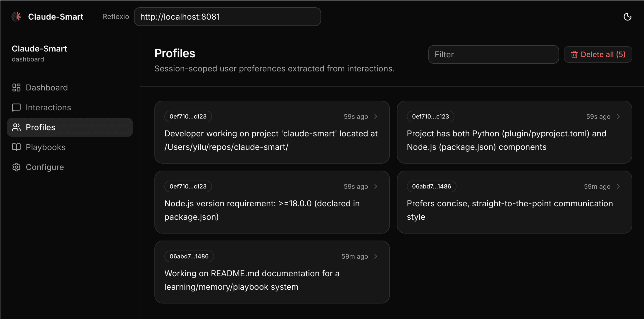
Task: Select the Profiles people icon
Action: pyautogui.click(x=16, y=127)
